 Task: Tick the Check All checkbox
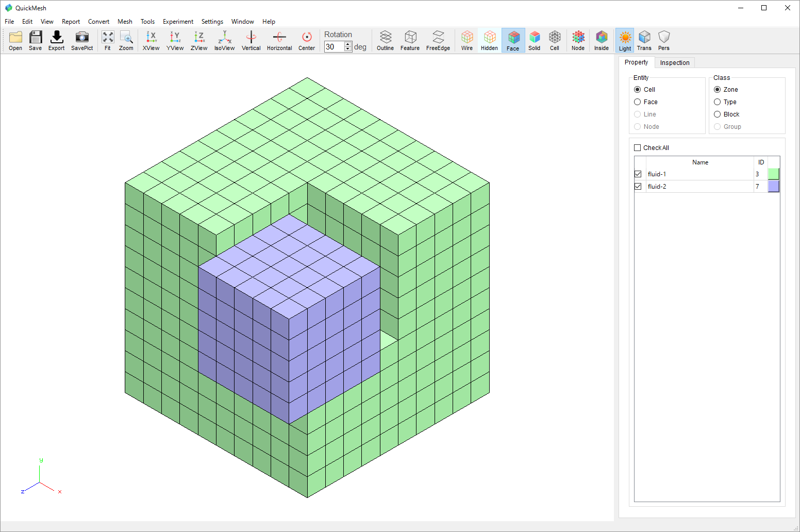point(638,148)
